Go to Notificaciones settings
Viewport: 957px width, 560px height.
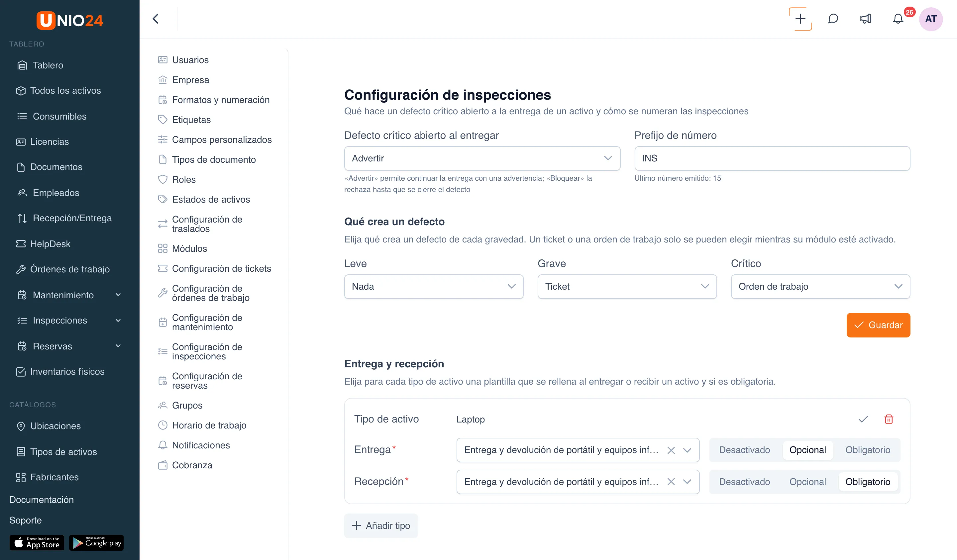[x=200, y=445]
